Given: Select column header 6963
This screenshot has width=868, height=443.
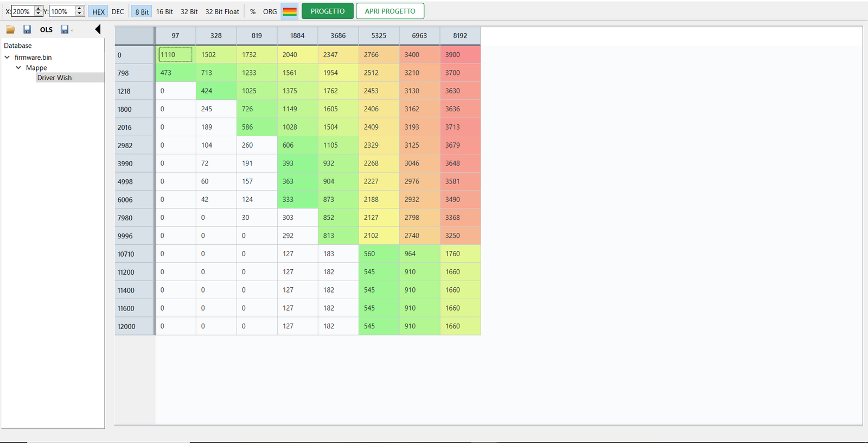Looking at the screenshot, I should click(x=419, y=36).
